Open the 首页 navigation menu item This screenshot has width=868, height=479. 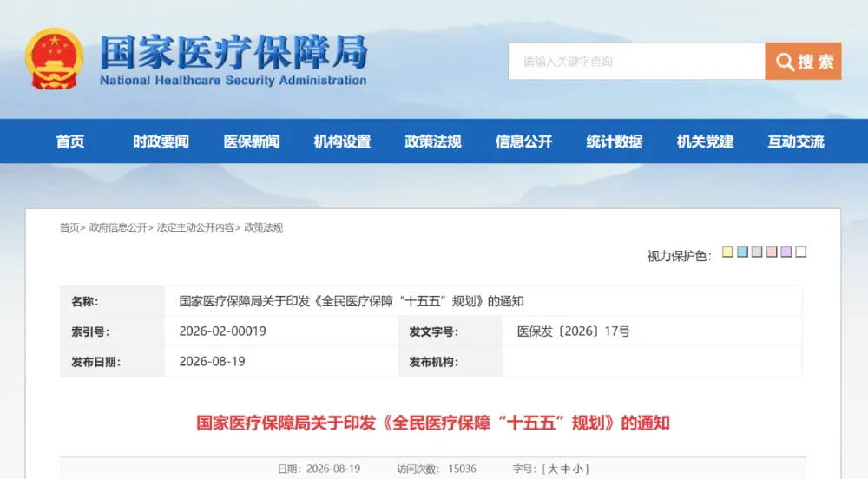(70, 141)
